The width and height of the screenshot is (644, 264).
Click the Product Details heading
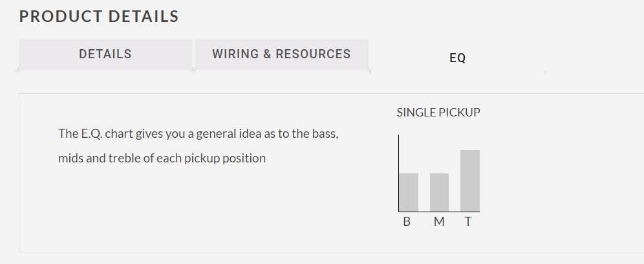click(x=99, y=16)
